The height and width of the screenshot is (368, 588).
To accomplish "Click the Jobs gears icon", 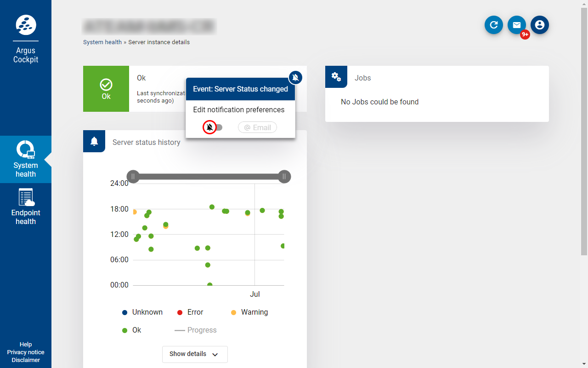I will pos(336,77).
